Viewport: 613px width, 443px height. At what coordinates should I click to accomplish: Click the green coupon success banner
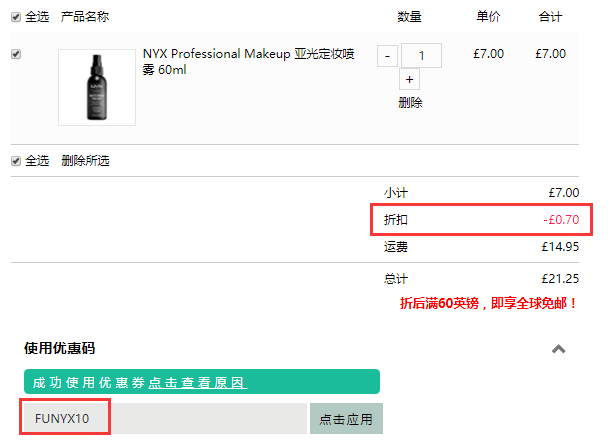(x=202, y=382)
